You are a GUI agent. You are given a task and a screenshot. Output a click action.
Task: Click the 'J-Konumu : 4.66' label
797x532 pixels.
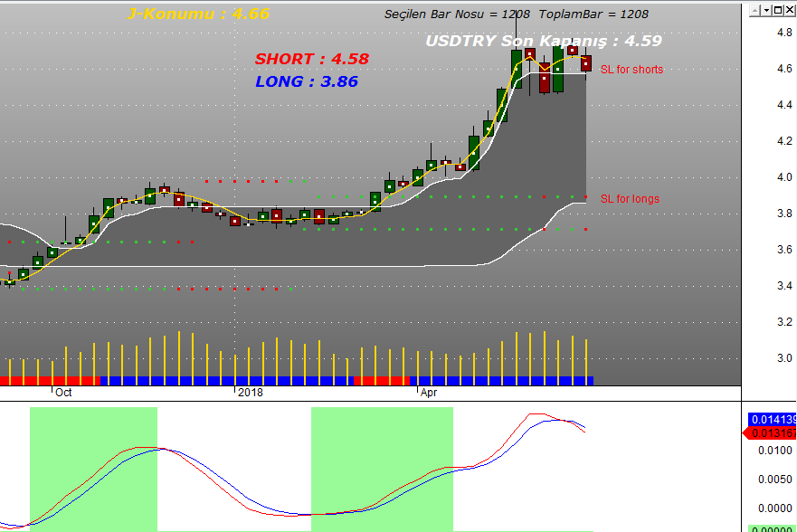coord(199,14)
